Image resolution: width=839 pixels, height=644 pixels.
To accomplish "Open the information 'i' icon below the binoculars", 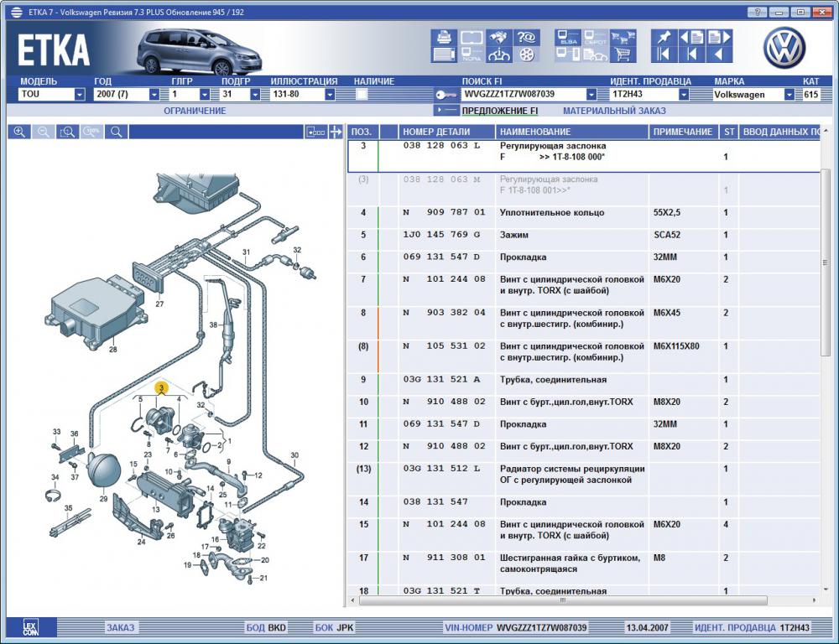I will tap(499, 55).
